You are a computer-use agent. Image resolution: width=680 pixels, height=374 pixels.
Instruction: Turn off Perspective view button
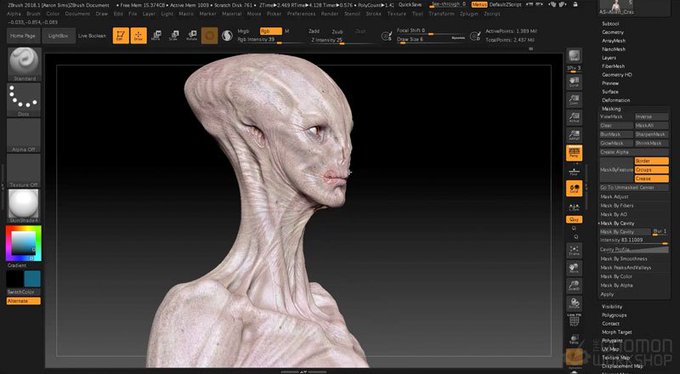(x=574, y=153)
